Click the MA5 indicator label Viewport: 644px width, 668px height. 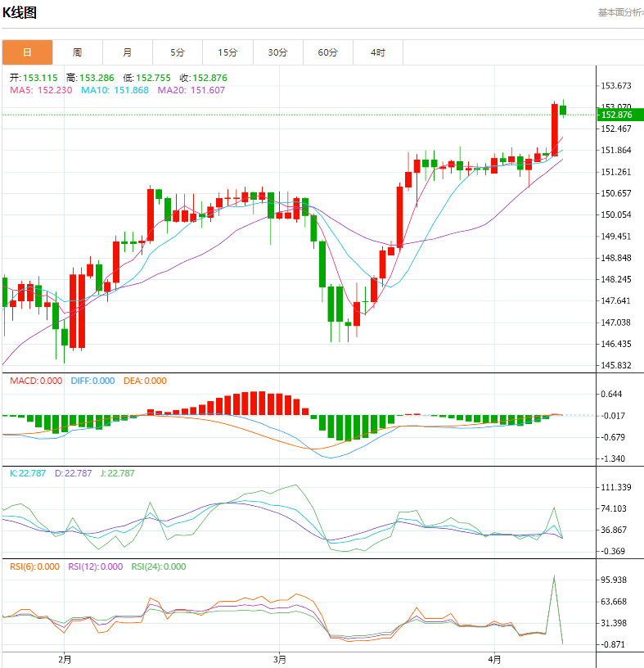(x=41, y=90)
